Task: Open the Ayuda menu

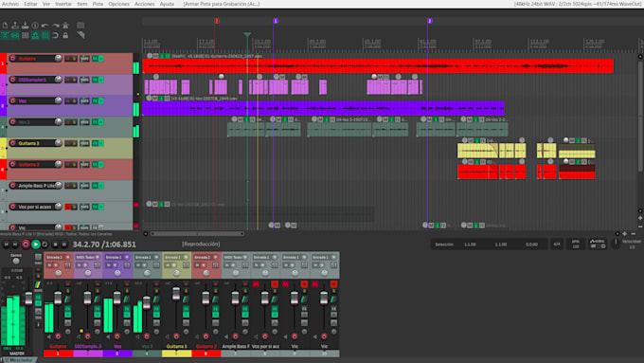Action: click(167, 4)
